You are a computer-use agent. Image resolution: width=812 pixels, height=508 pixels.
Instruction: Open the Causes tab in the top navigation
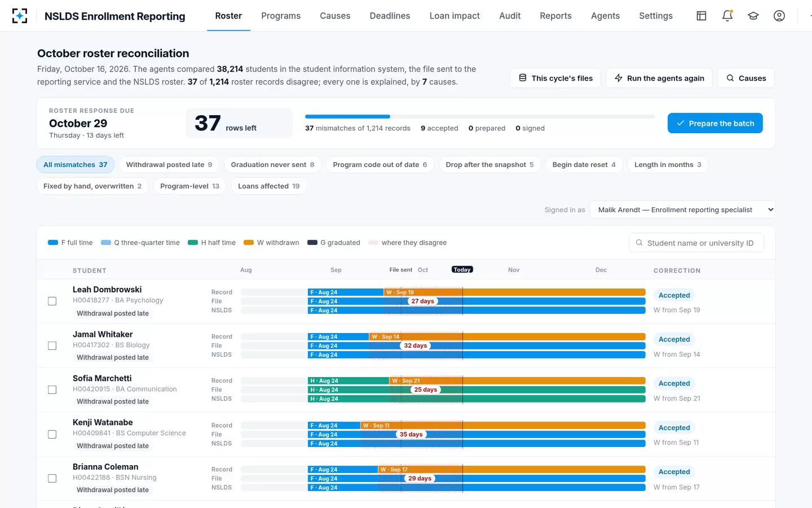pyautogui.click(x=335, y=16)
